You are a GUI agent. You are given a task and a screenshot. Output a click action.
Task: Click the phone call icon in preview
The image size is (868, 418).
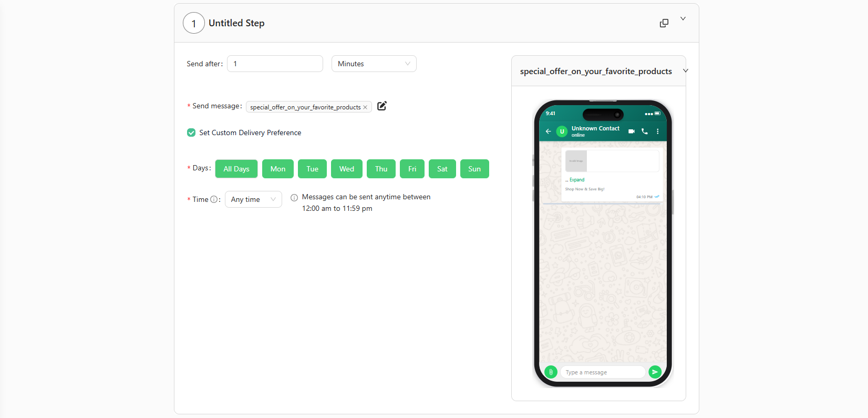pyautogui.click(x=645, y=131)
